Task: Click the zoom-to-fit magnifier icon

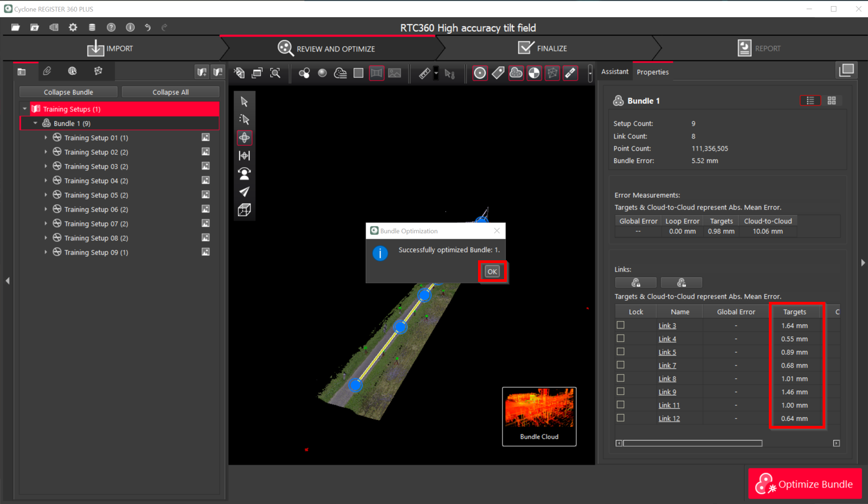Action: [275, 73]
